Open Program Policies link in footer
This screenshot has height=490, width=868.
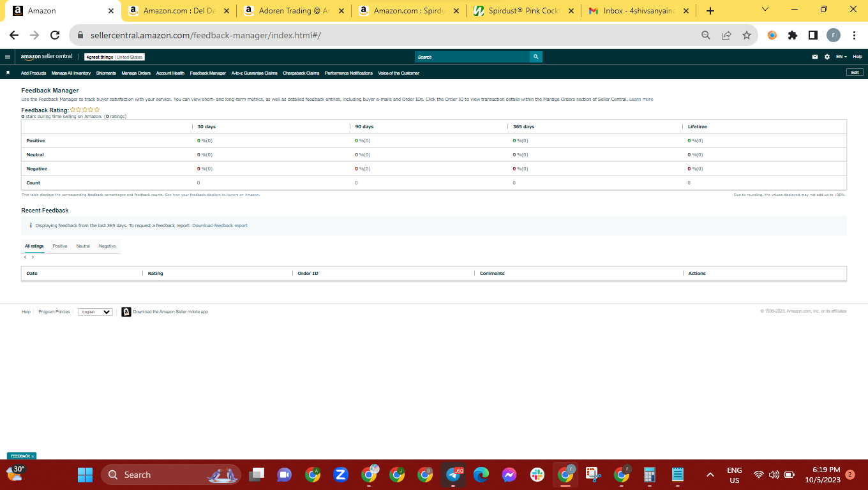tap(54, 312)
